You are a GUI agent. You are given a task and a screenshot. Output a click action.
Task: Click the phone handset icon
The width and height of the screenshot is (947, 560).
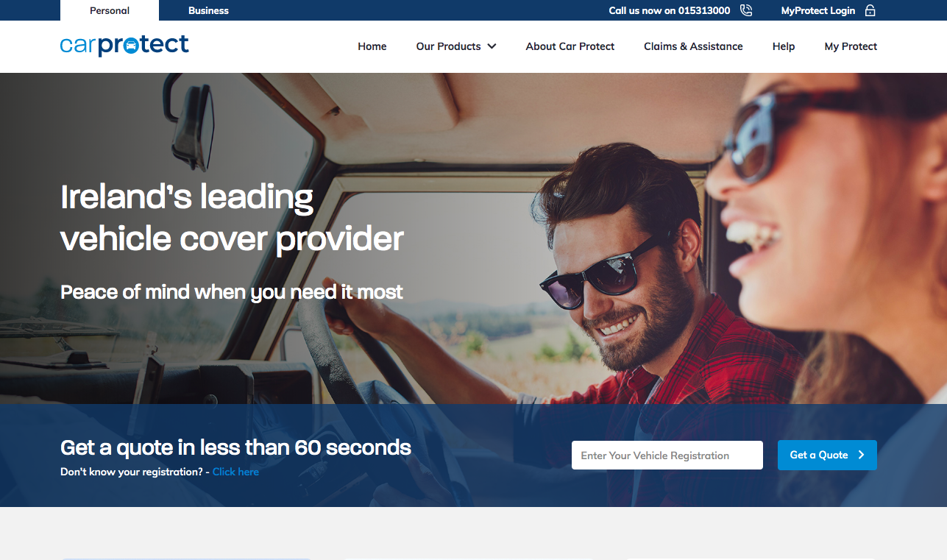pyautogui.click(x=746, y=10)
